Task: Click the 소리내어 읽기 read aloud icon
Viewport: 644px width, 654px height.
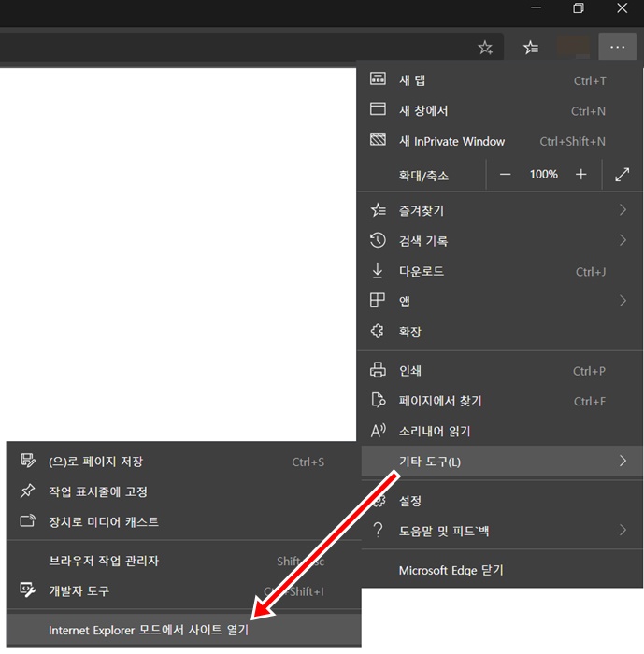Action: coord(379,431)
